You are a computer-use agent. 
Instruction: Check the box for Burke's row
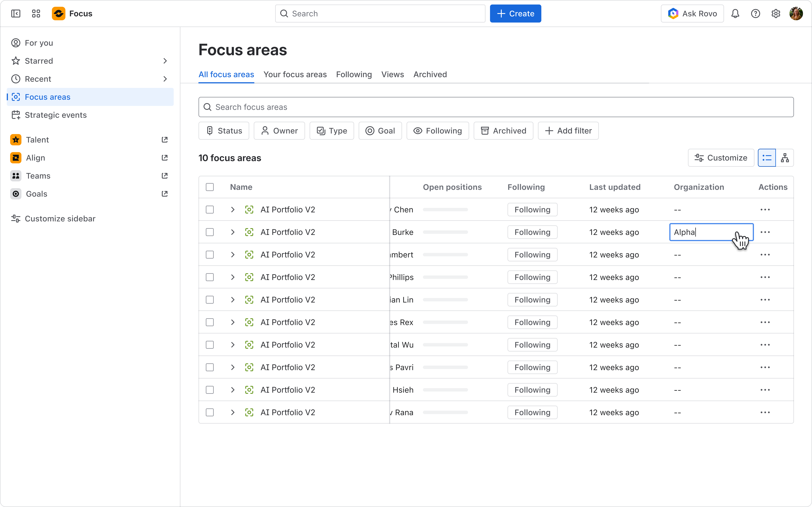point(210,232)
